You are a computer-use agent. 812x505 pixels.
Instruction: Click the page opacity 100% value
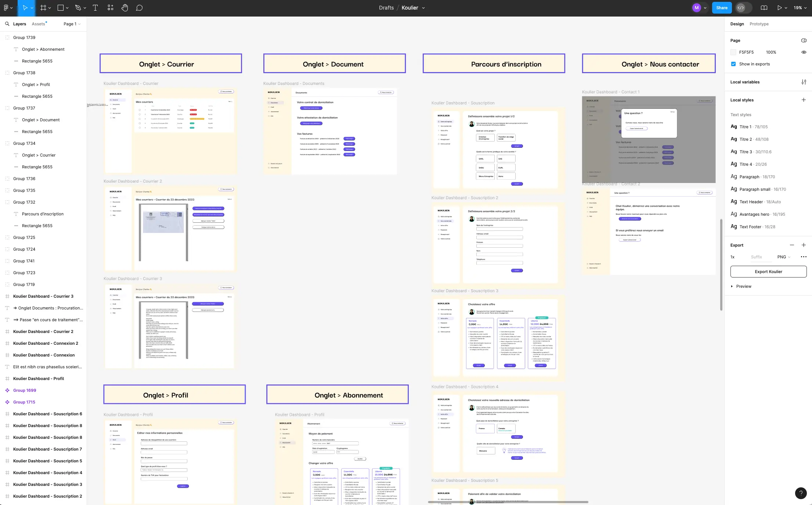point(771,52)
